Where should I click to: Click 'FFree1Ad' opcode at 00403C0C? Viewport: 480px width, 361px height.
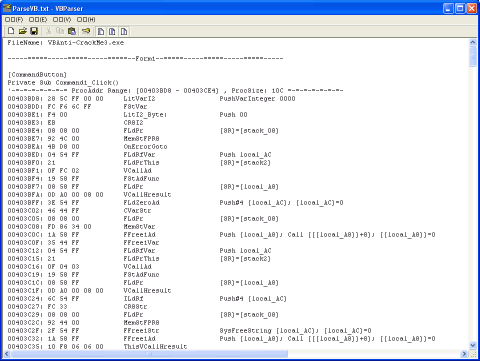coord(139,235)
